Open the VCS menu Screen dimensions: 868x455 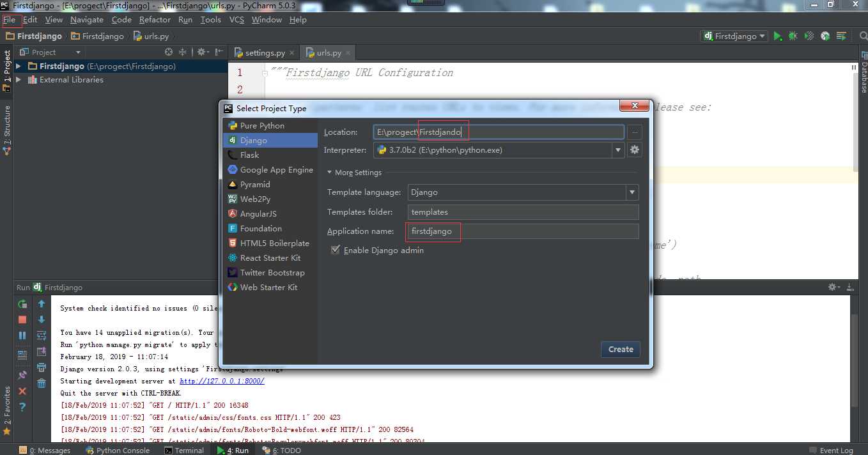pos(236,20)
